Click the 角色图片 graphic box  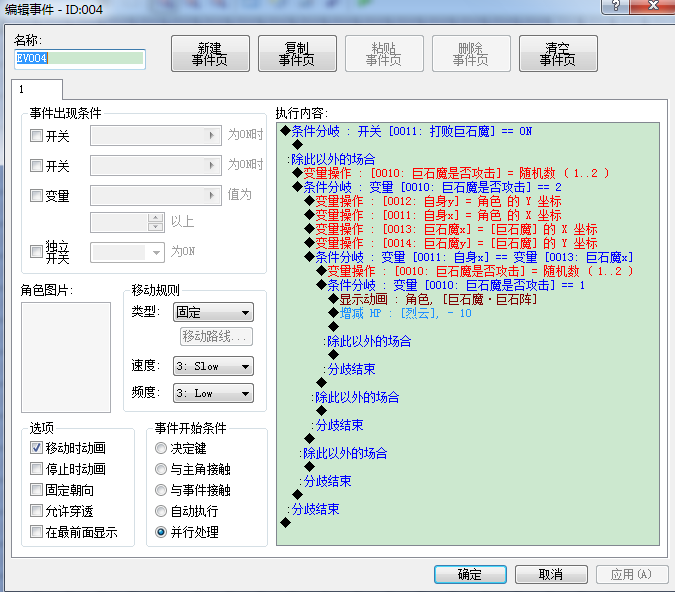click(66, 357)
